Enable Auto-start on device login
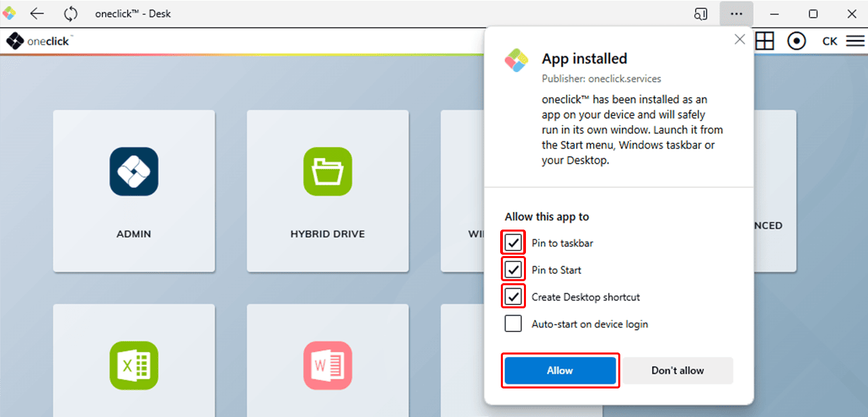The width and height of the screenshot is (868, 417). click(513, 324)
